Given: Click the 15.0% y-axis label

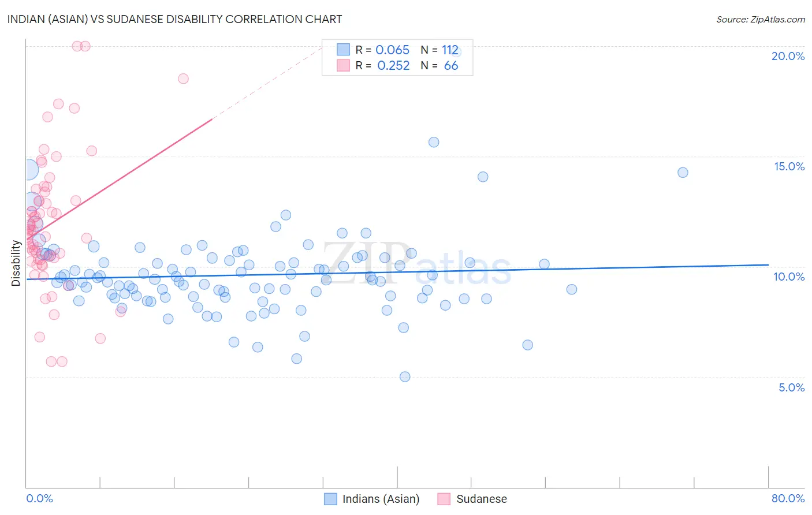Looking at the screenshot, I should (x=789, y=166).
